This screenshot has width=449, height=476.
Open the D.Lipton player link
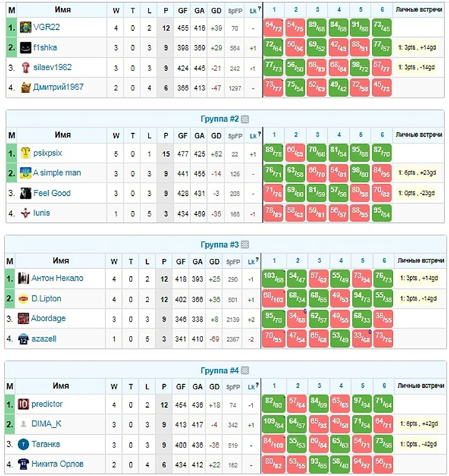[46, 298]
